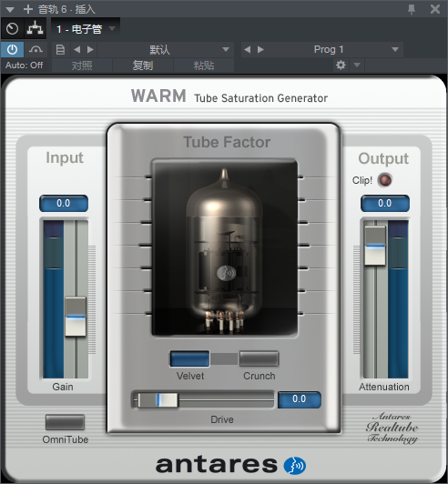
Task: Expand the arrow next to gear icon
Action: click(x=357, y=66)
